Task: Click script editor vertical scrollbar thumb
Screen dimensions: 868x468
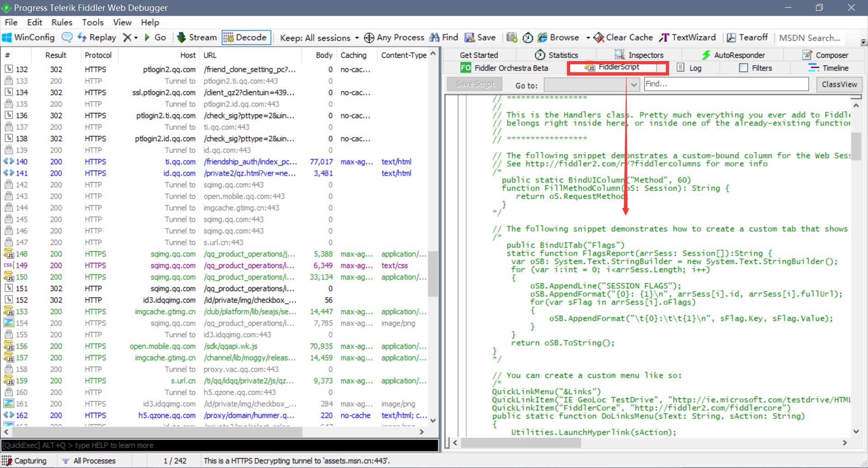Action: (856, 146)
